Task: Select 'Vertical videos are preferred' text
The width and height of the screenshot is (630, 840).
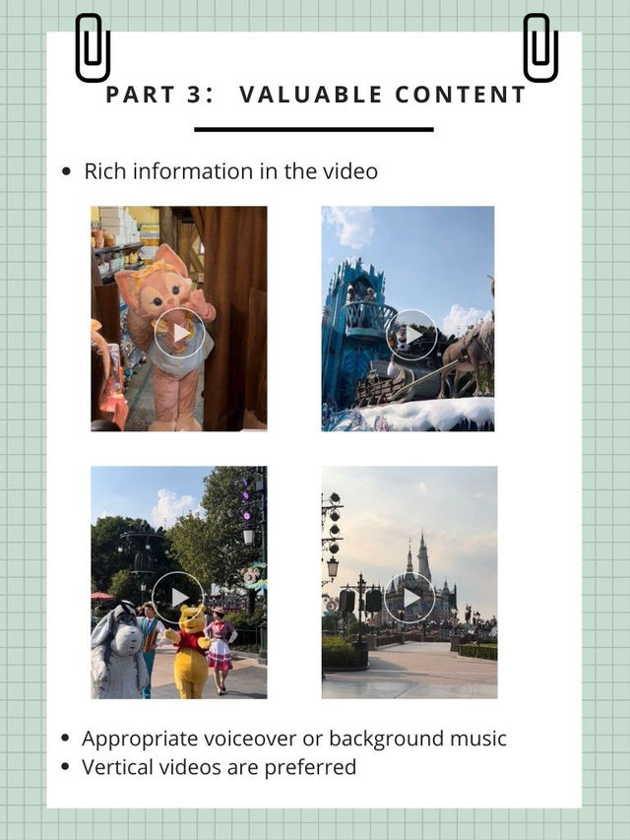Action: [219, 766]
